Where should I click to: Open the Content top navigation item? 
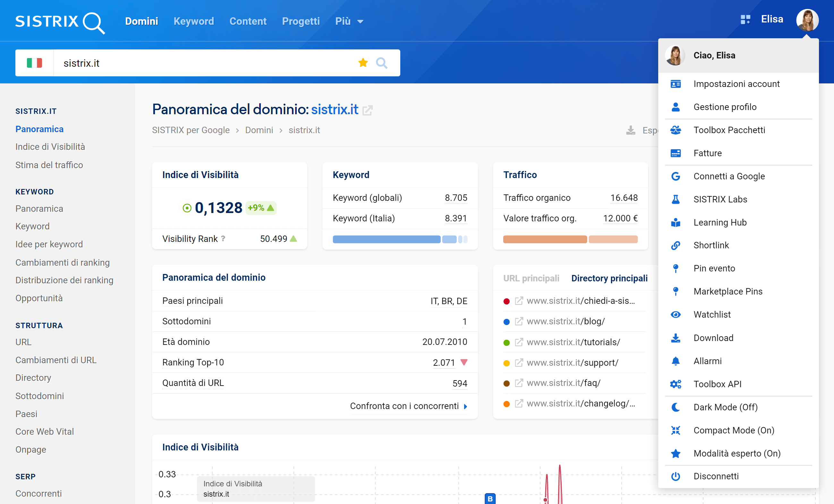pyautogui.click(x=248, y=21)
